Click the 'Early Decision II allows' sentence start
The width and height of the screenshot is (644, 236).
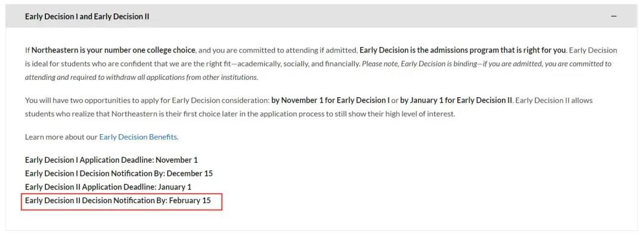pos(553,101)
